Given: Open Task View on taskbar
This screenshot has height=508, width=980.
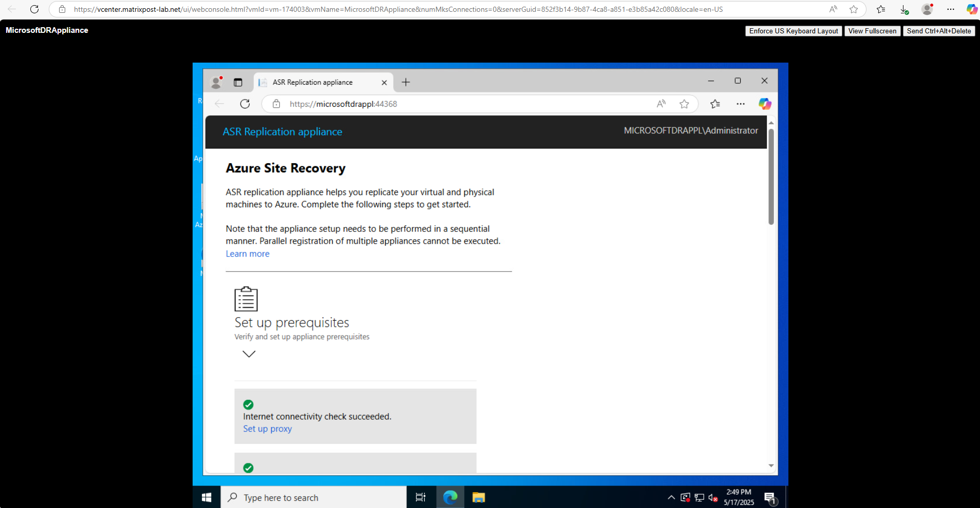Looking at the screenshot, I should [421, 497].
